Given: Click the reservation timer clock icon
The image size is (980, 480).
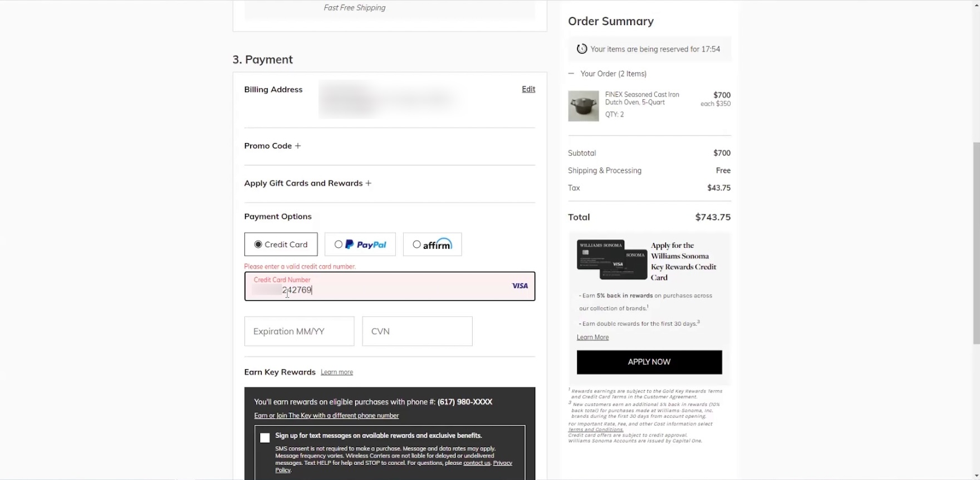Looking at the screenshot, I should (x=582, y=49).
